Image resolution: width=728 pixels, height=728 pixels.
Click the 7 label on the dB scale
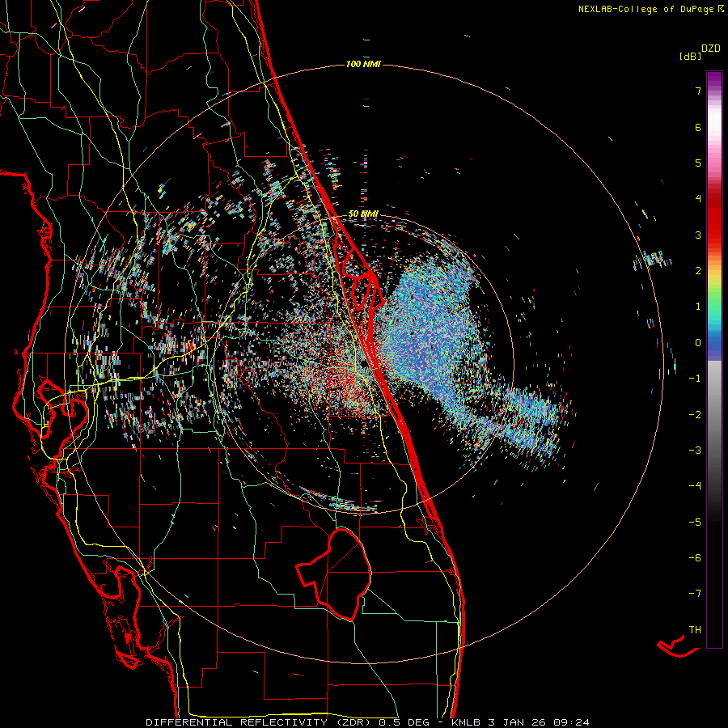point(698,91)
